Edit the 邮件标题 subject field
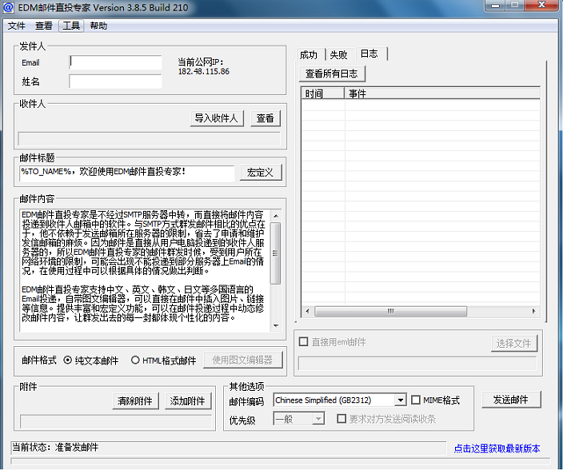563x470 pixels. 127,173
